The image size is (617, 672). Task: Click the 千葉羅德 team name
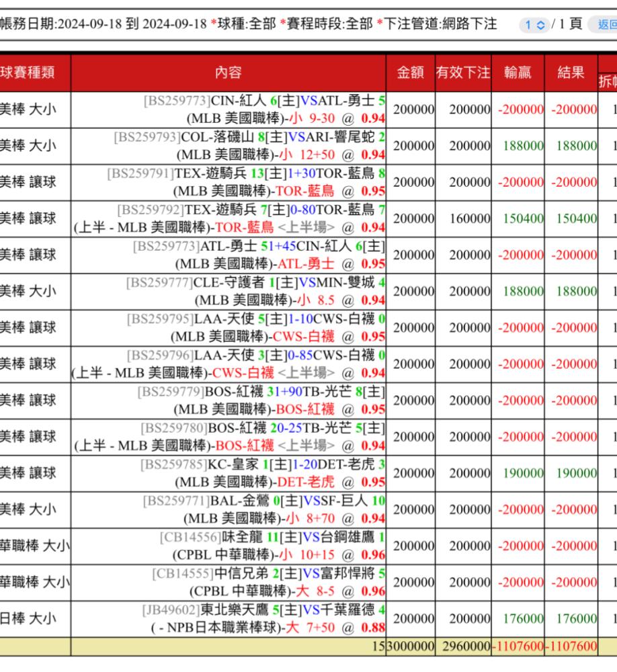click(x=347, y=610)
